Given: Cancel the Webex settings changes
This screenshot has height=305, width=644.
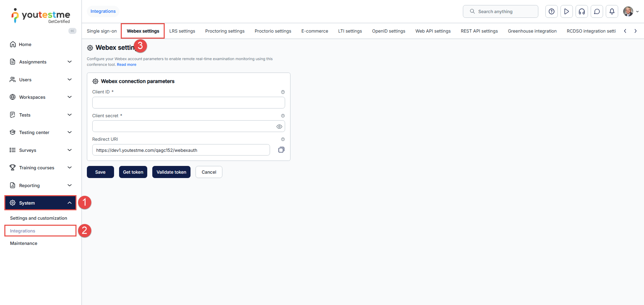Looking at the screenshot, I should coord(209,172).
